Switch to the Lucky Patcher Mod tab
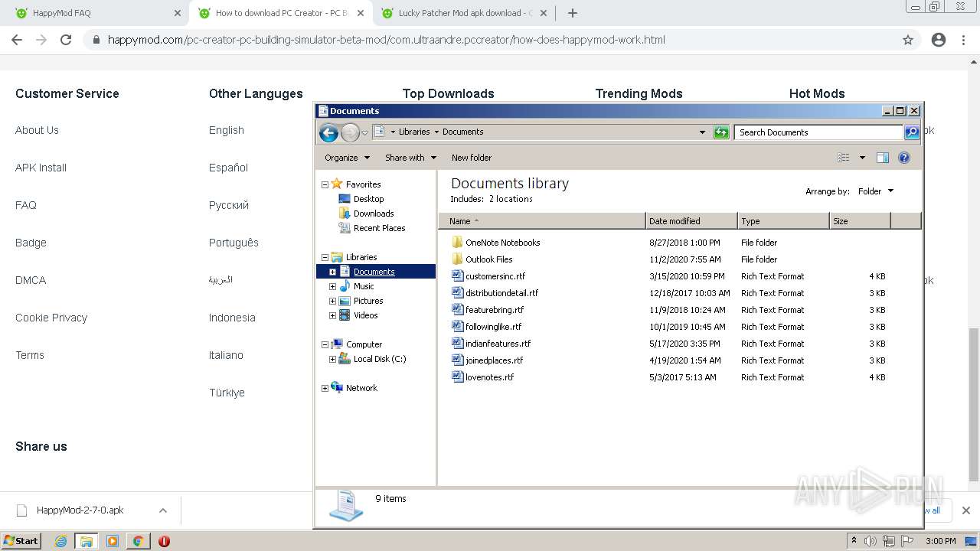 [x=463, y=13]
